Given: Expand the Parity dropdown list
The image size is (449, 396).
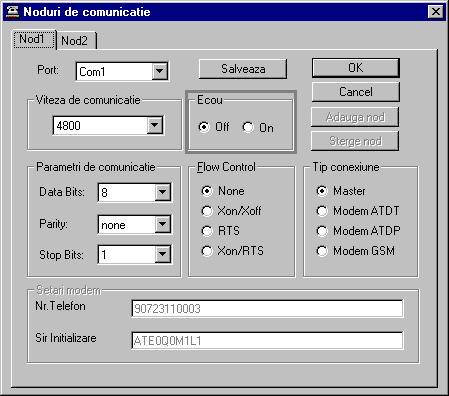Looking at the screenshot, I should pos(163,224).
